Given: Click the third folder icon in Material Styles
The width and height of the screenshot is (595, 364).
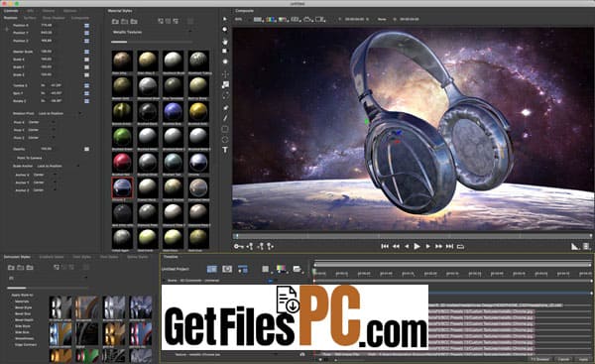Looking at the screenshot, I should tap(134, 21).
